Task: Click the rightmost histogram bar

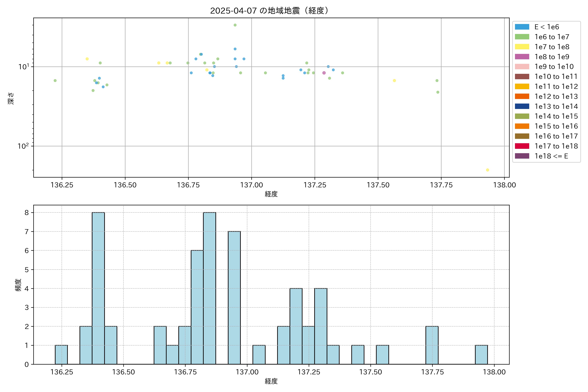Action: [481, 354]
